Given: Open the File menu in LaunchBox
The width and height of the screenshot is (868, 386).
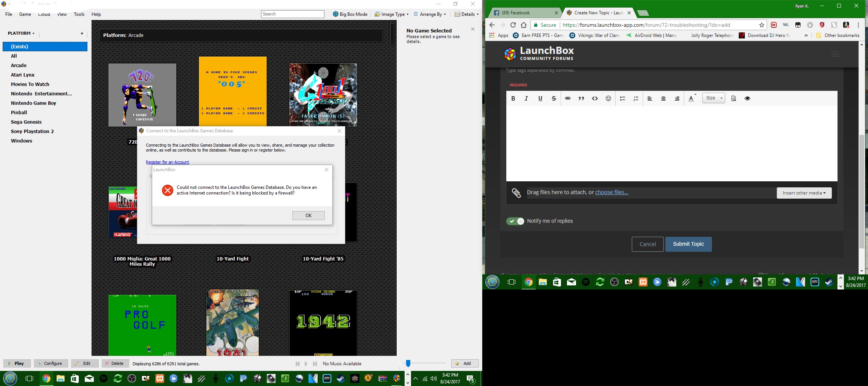Looking at the screenshot, I should [x=9, y=14].
